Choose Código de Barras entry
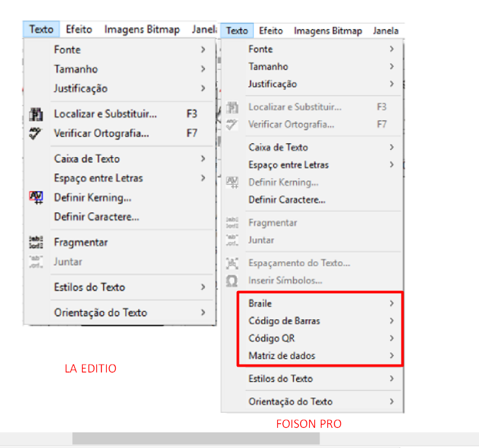479x448 pixels. pos(312,321)
